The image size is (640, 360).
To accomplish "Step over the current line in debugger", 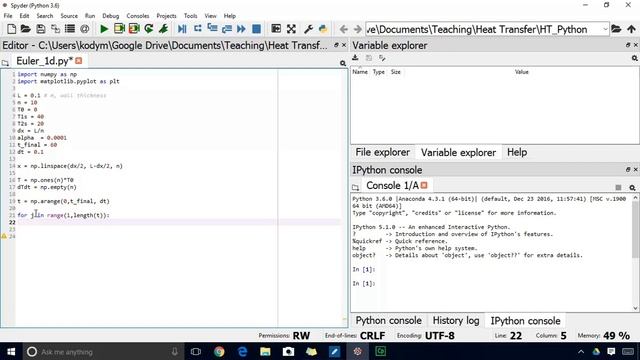I will point(198,28).
